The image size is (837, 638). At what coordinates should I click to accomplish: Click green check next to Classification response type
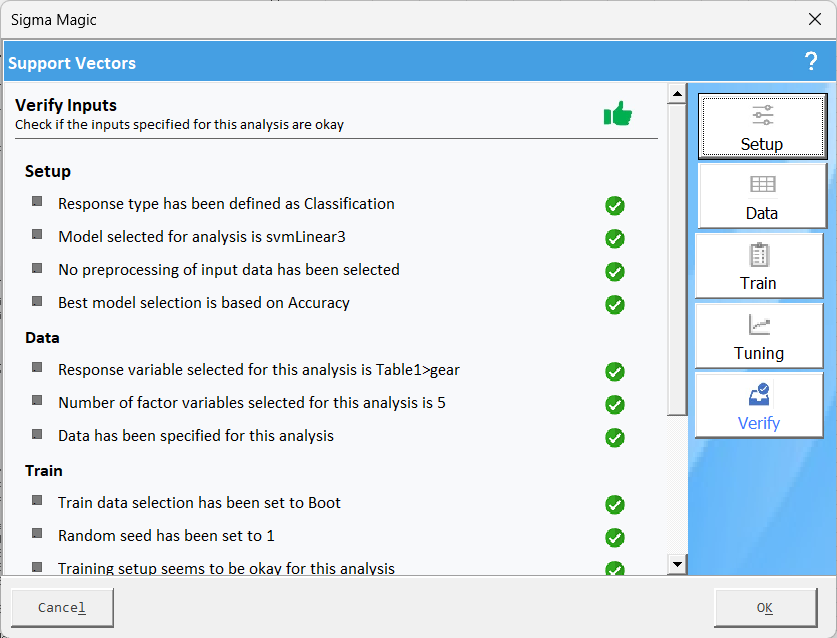pos(615,206)
